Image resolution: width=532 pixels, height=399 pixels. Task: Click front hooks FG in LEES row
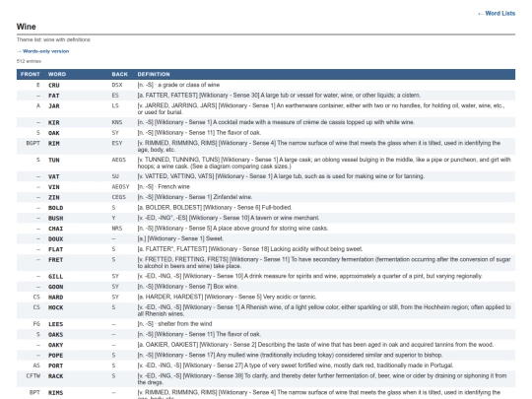(36, 324)
